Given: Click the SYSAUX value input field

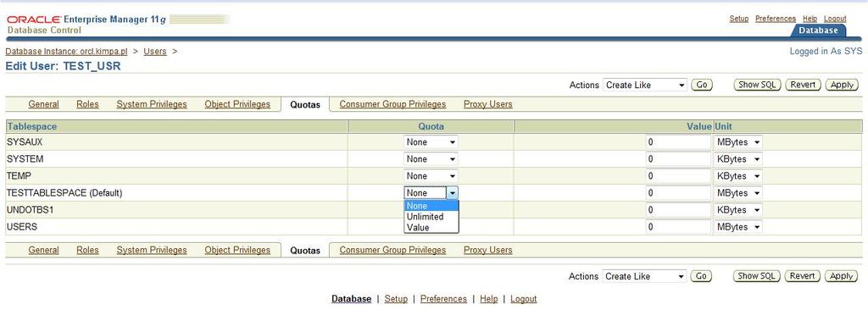Looking at the screenshot, I should point(678,142).
